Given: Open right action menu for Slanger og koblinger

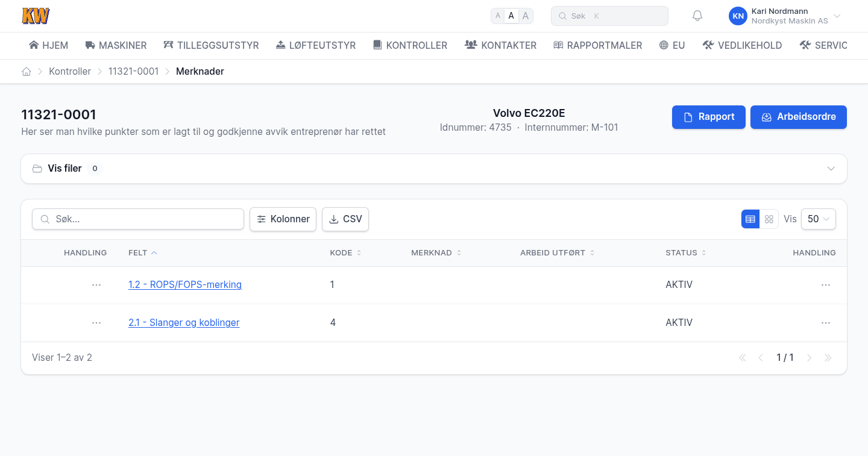Looking at the screenshot, I should (x=826, y=323).
